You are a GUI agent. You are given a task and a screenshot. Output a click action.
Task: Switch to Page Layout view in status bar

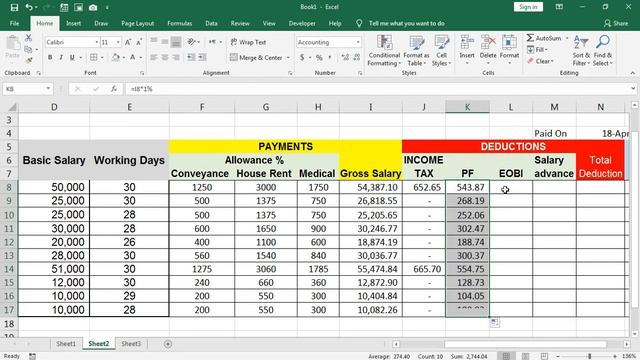tap(525, 356)
